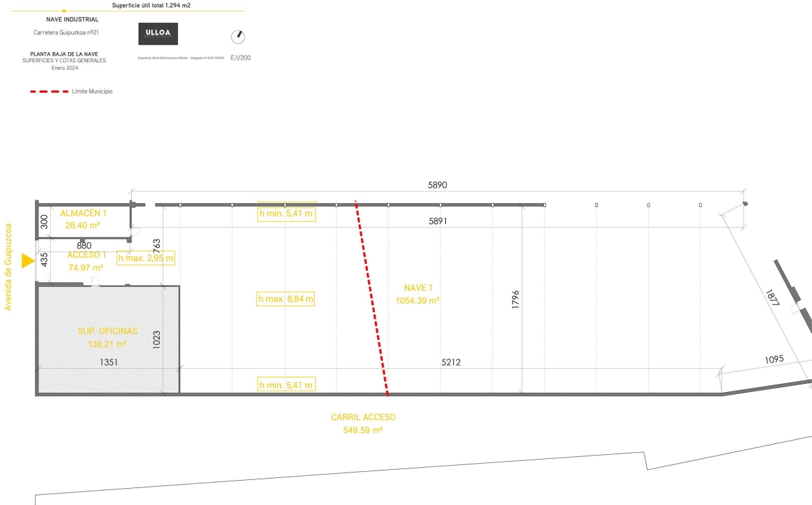Select the hatched SUP. OFICINAS area

(108, 338)
